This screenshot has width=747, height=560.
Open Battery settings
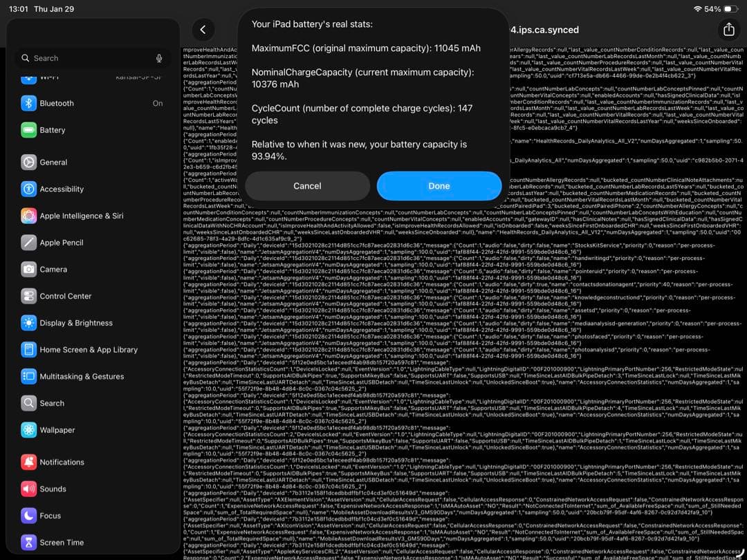coord(53,130)
